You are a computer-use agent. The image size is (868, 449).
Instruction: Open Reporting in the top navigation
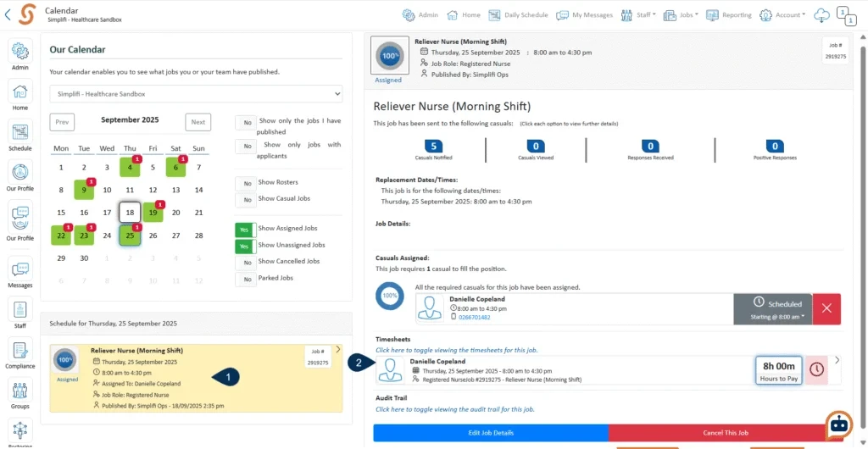(728, 15)
